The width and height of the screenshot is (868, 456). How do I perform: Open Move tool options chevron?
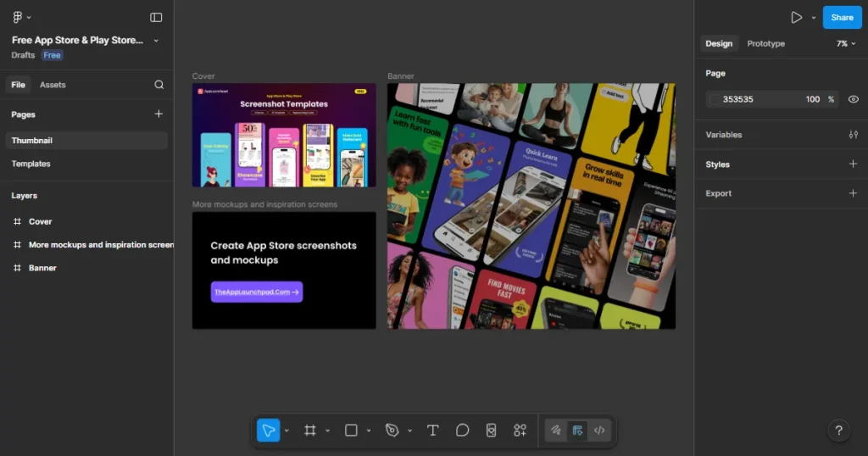pyautogui.click(x=287, y=431)
